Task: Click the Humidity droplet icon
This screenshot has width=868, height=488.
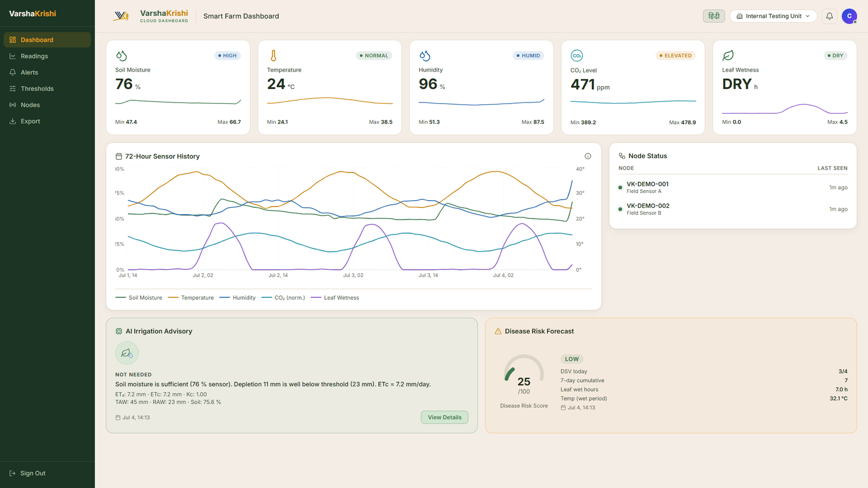Action: point(425,55)
